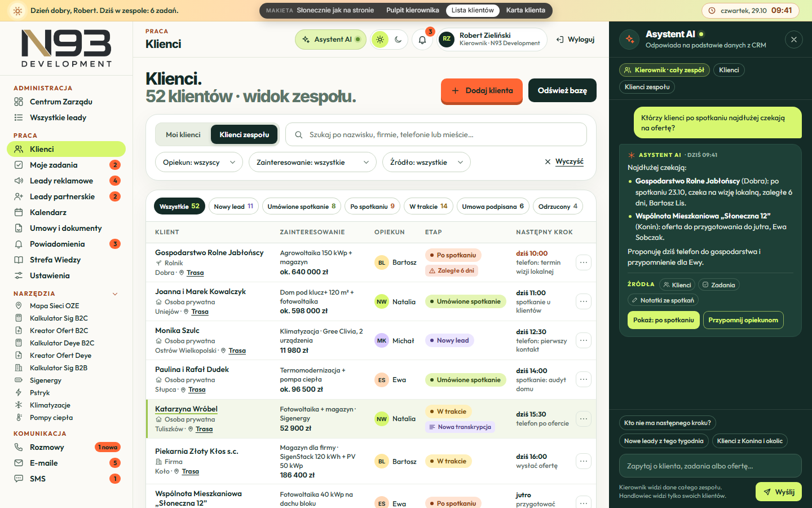
Task: Open Strefa Wiedzy
Action: (67, 260)
